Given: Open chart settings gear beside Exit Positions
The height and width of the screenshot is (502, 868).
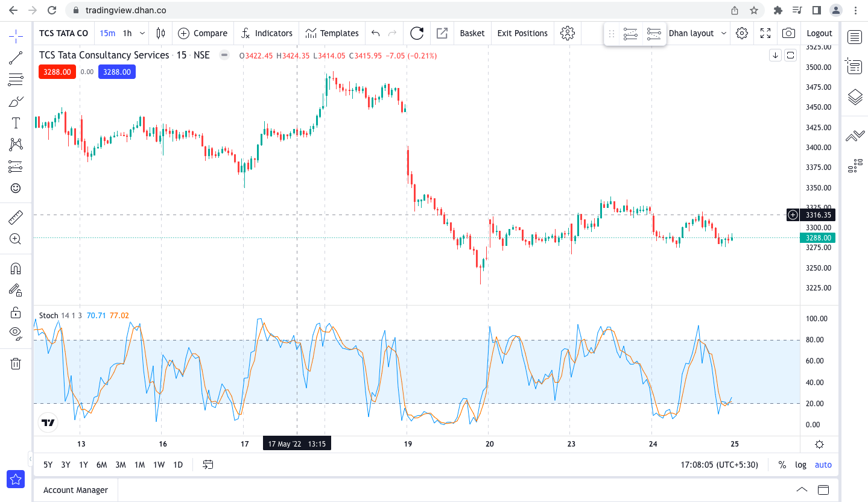Looking at the screenshot, I should (568, 33).
